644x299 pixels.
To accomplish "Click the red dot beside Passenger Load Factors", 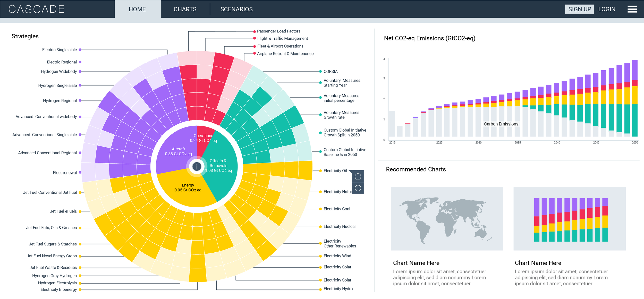I will (255, 31).
